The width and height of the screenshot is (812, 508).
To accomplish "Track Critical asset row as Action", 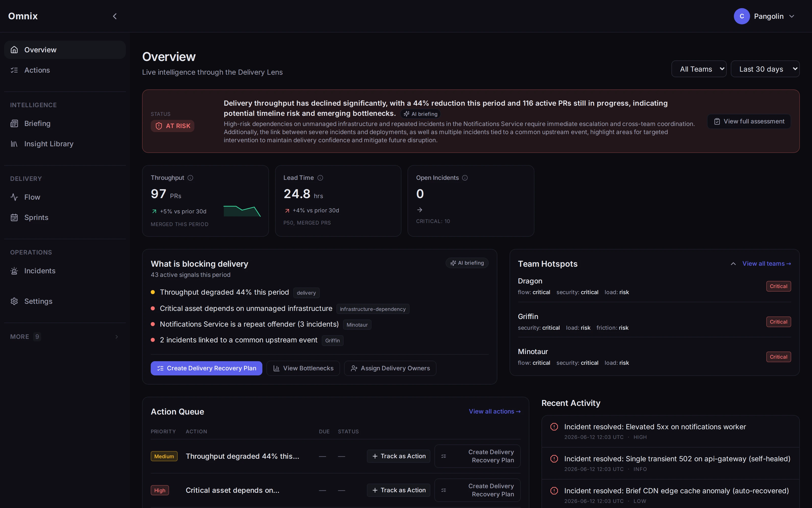I will coord(398,490).
